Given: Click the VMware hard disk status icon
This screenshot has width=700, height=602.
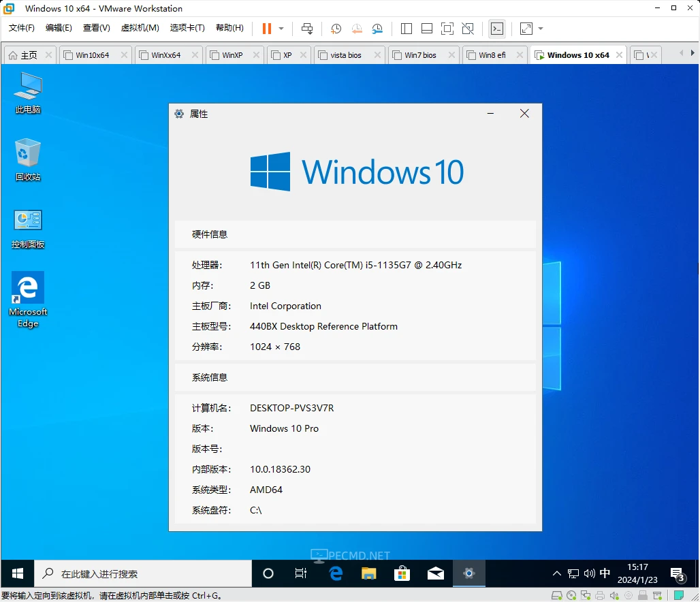Looking at the screenshot, I should coord(557,595).
